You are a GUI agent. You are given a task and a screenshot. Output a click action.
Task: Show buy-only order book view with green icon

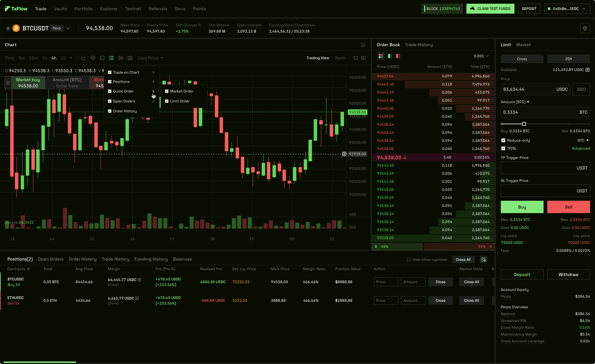[x=390, y=56]
